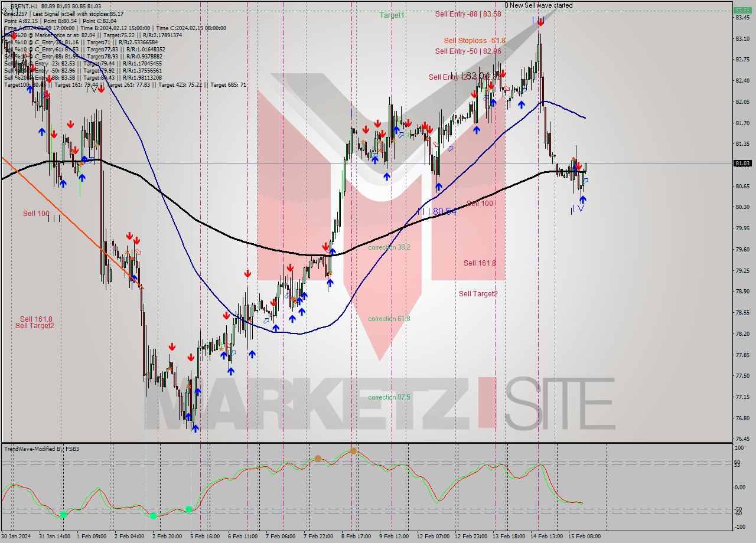The height and width of the screenshot is (543, 756).
Task: Select the 'correction 38.2' level label
Action: (x=389, y=247)
